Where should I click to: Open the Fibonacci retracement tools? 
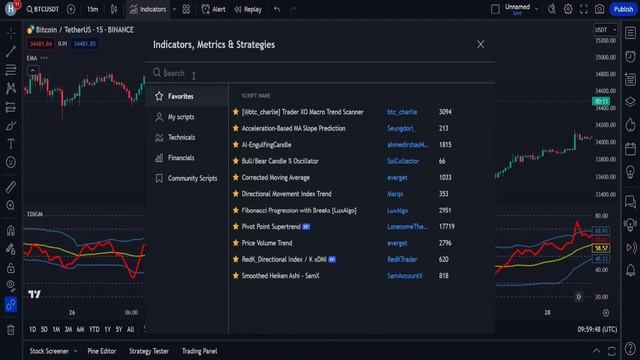coord(11,70)
